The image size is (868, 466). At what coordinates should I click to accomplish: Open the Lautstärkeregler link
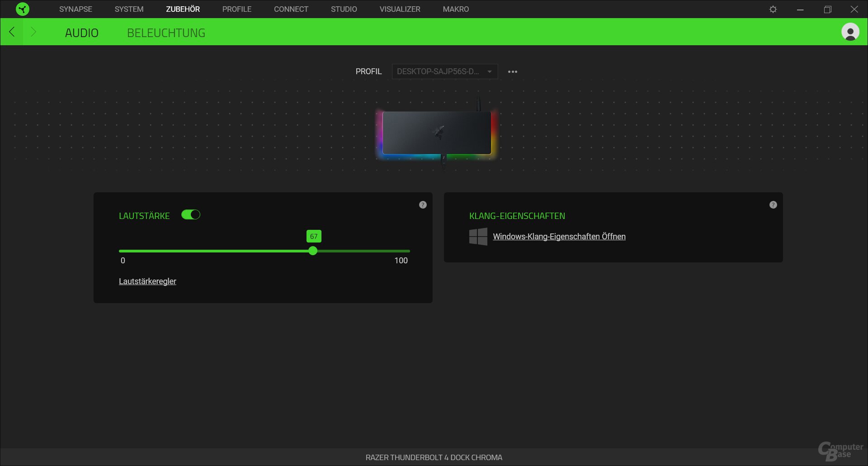(x=147, y=281)
